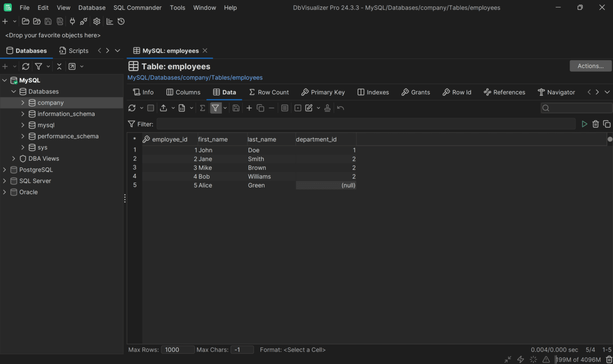Toggle the form view icon in grid toolbar
The image size is (613, 364).
pyautogui.click(x=285, y=108)
